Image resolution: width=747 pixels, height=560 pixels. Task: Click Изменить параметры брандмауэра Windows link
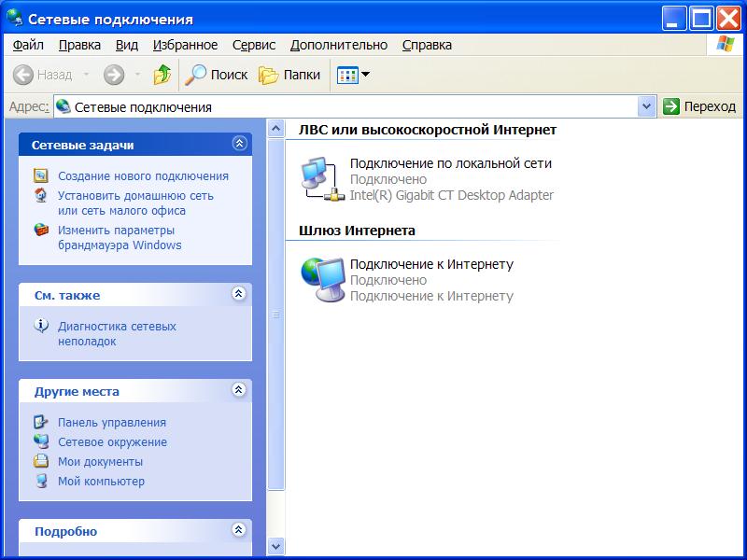[120, 237]
